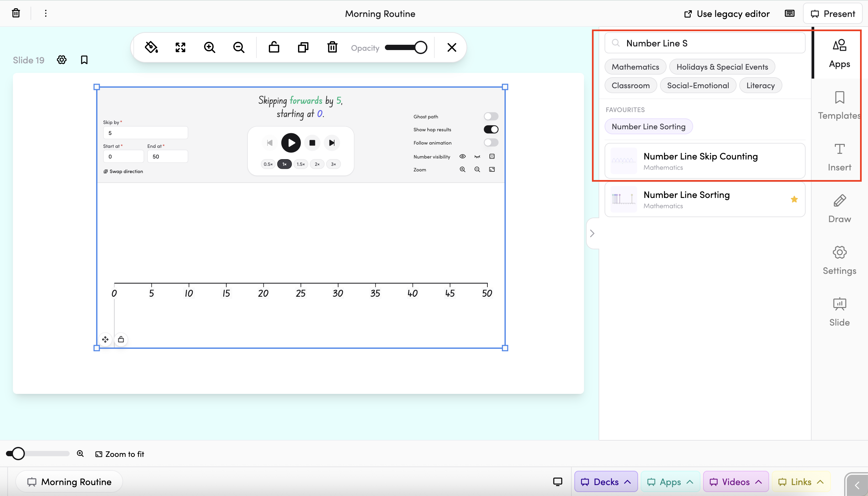Screen dimensions: 868x496
Task: Bookmark Slide 19 with bookmark icon
Action: [x=84, y=60]
